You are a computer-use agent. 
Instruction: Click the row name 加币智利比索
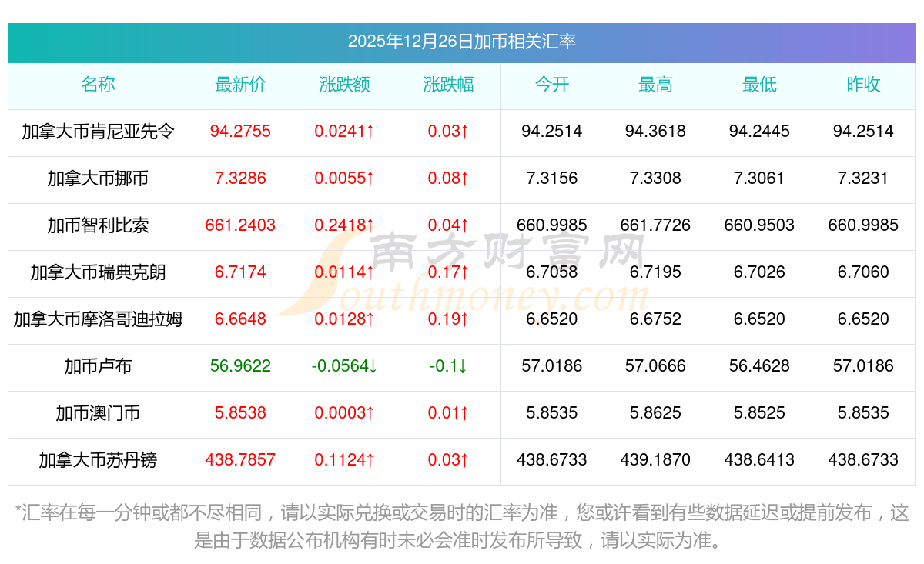(98, 225)
